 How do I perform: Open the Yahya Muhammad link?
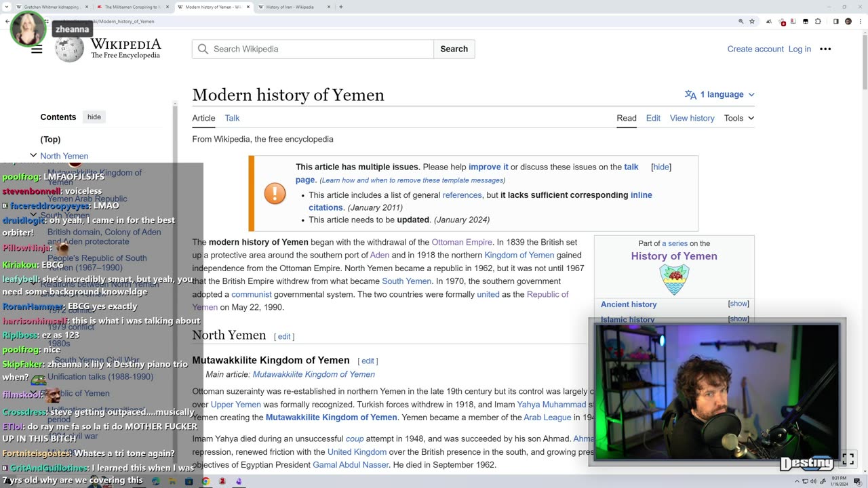(x=551, y=405)
